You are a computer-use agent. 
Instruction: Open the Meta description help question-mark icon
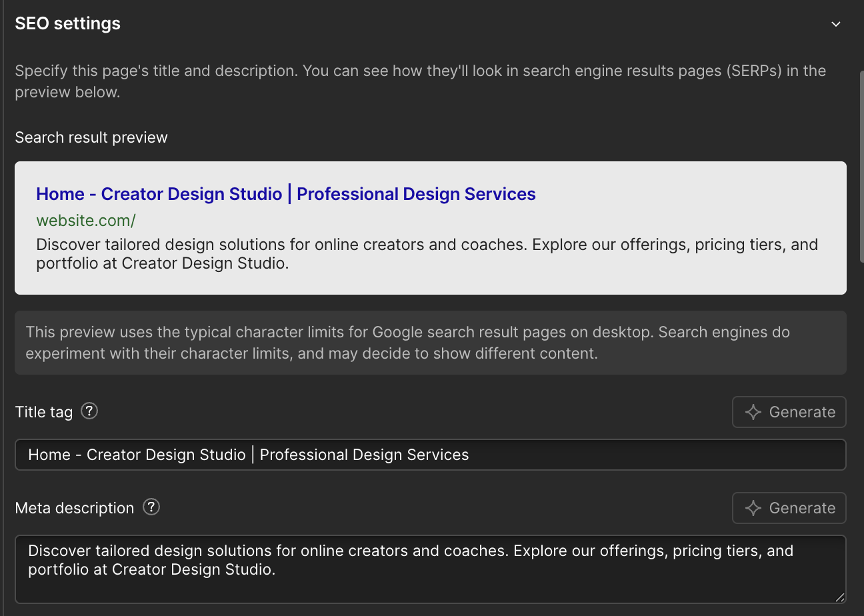[x=152, y=507]
